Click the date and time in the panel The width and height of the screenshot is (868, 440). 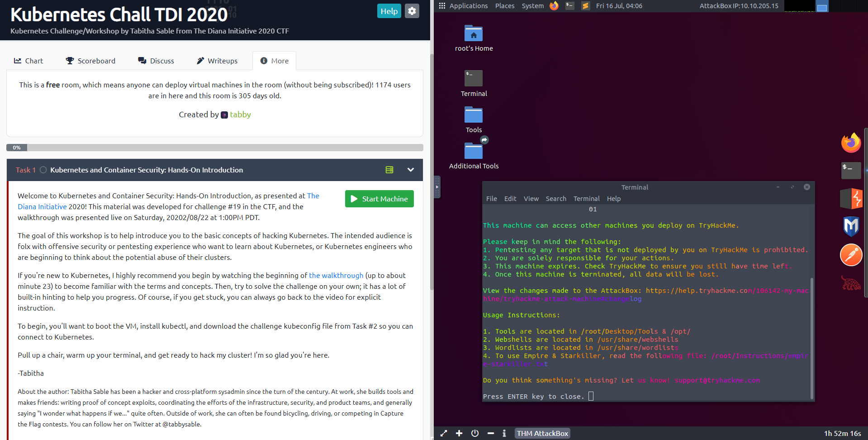tap(619, 6)
